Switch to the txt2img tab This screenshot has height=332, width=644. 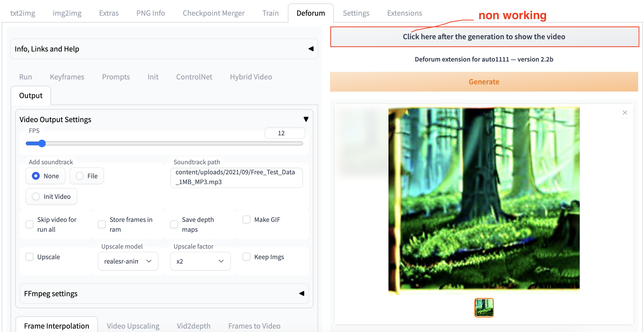pyautogui.click(x=23, y=13)
